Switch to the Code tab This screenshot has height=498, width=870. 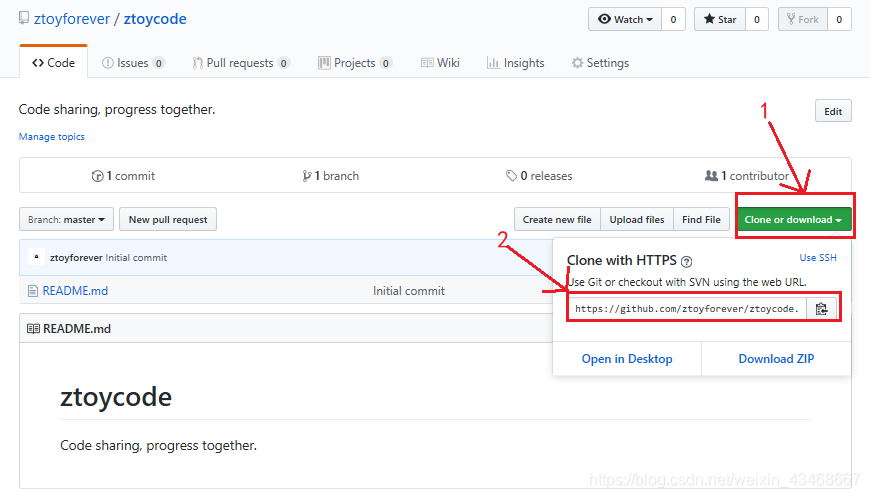click(x=53, y=63)
